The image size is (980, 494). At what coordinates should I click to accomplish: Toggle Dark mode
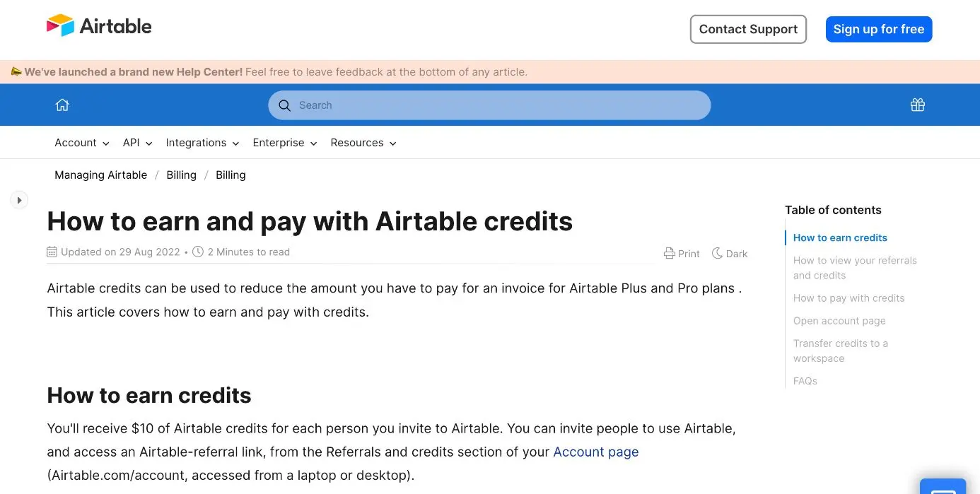tap(729, 253)
